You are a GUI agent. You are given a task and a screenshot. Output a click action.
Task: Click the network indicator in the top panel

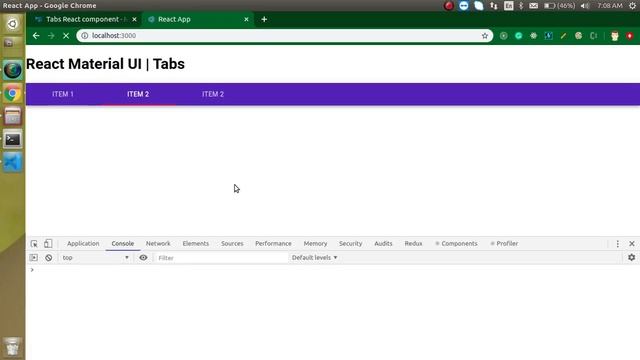click(x=493, y=6)
